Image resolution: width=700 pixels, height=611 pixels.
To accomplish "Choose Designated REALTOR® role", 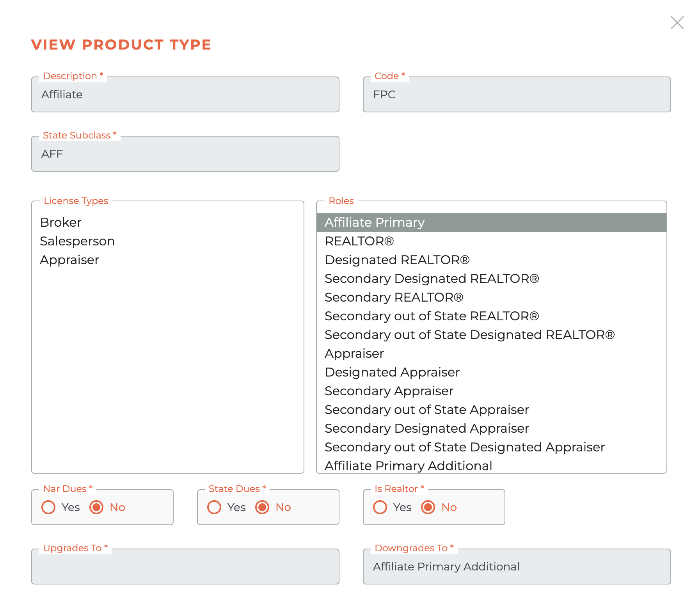I will tap(397, 260).
